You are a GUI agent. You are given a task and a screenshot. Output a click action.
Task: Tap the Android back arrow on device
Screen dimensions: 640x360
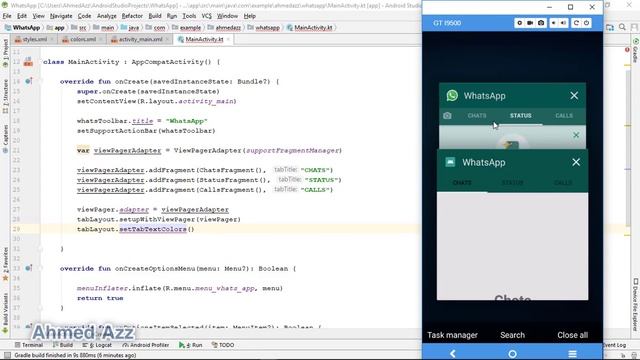tap(452, 353)
